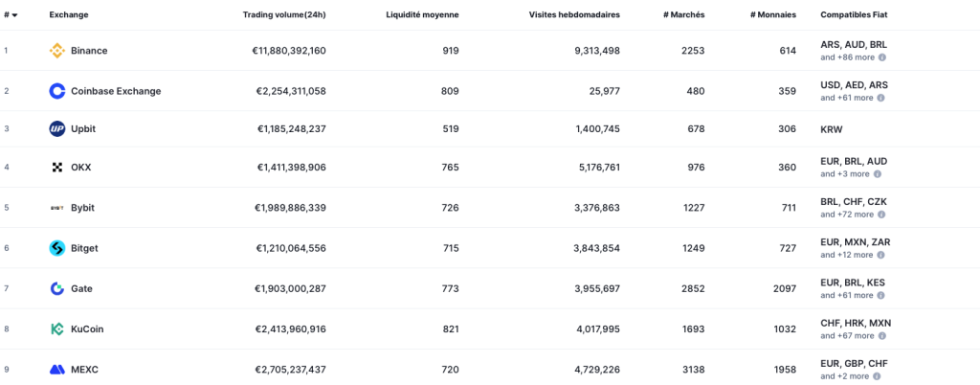Screen dimensions: 980x385
Task: Click the KuCoin logo icon
Action: coord(56,328)
